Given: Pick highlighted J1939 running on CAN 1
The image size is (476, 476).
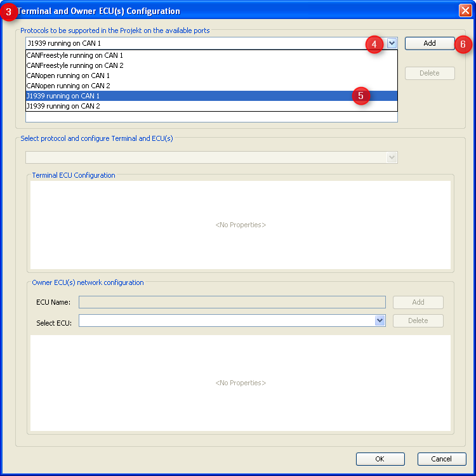Looking at the screenshot, I should 211,96.
